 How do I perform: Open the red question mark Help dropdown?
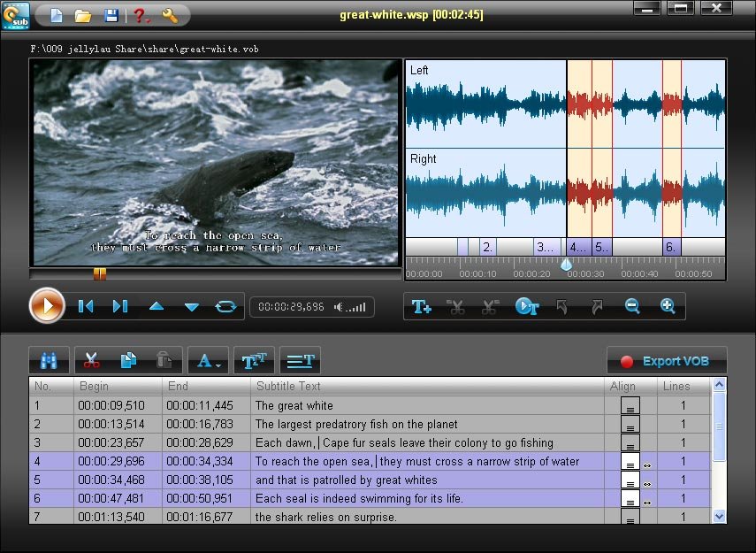click(x=140, y=15)
